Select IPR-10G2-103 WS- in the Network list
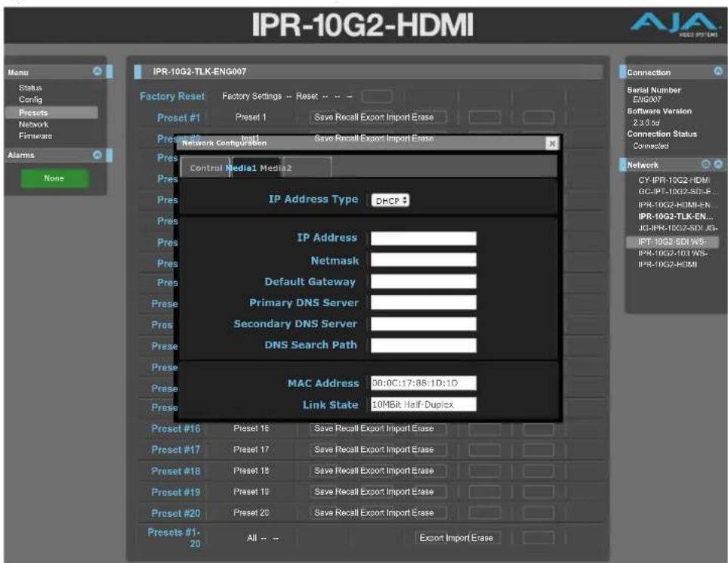Screen dimensions: 728x563 (673, 253)
